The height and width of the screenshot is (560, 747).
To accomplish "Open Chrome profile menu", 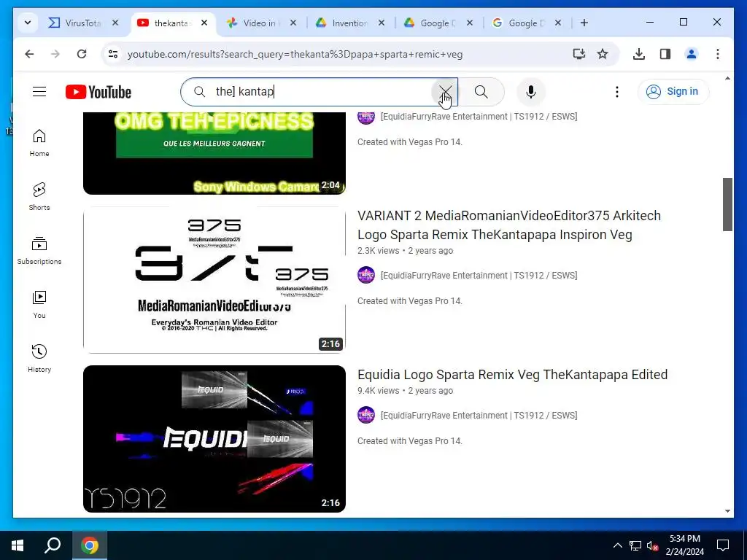I will click(692, 54).
